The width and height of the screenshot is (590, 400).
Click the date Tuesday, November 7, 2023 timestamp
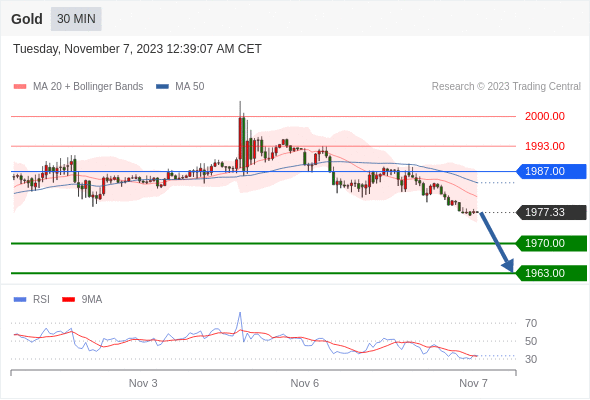(137, 49)
